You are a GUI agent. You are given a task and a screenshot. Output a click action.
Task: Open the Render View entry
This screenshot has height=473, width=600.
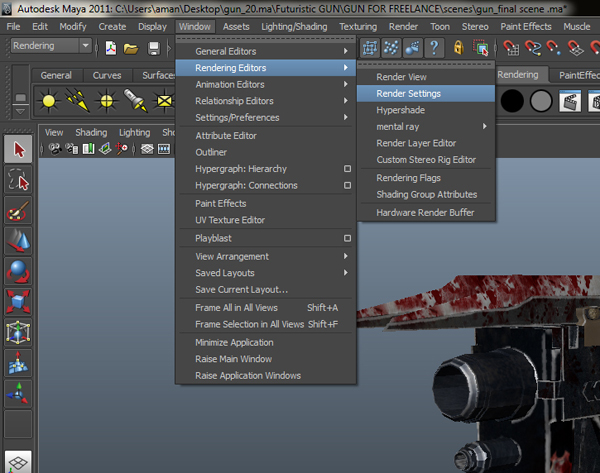(x=426, y=77)
